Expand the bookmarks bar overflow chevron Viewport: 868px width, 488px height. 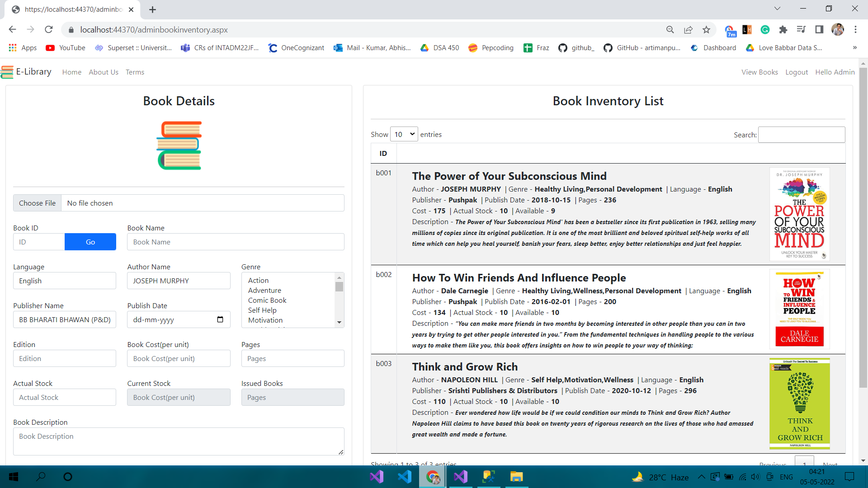855,47
